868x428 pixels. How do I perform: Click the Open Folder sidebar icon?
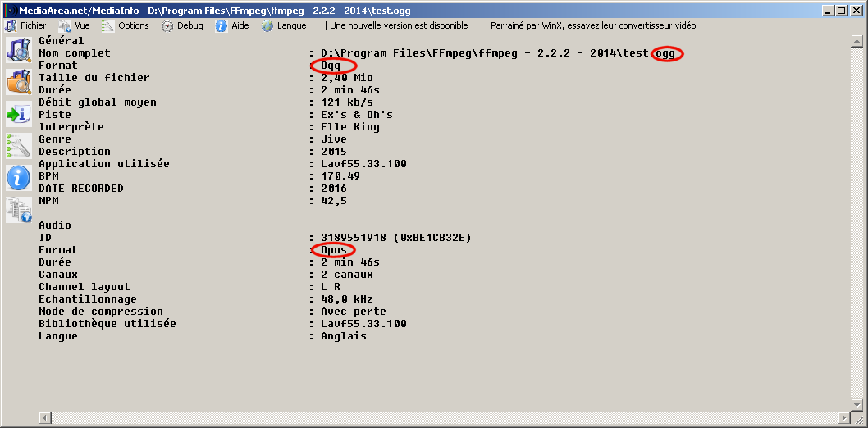point(18,81)
